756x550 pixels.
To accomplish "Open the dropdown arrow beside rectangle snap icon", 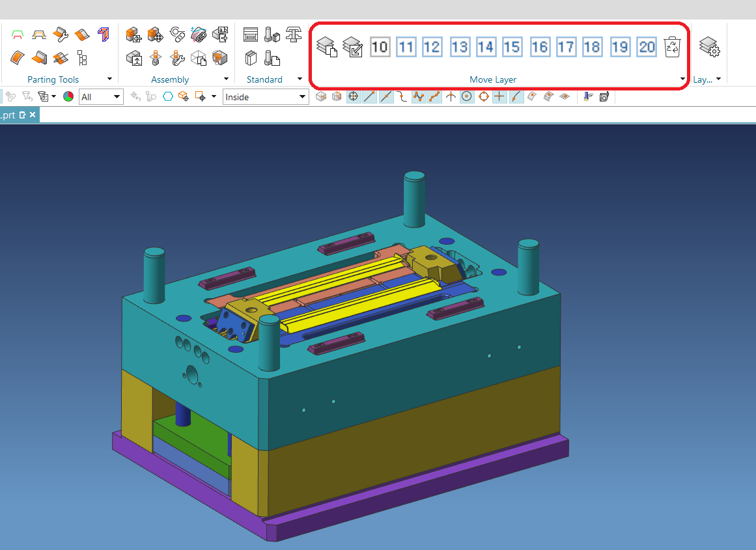I will click(214, 96).
